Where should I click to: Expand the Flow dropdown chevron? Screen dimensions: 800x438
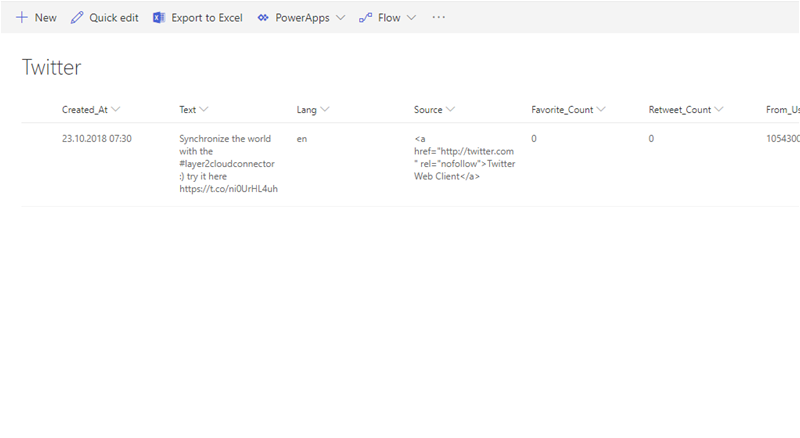pyautogui.click(x=412, y=18)
